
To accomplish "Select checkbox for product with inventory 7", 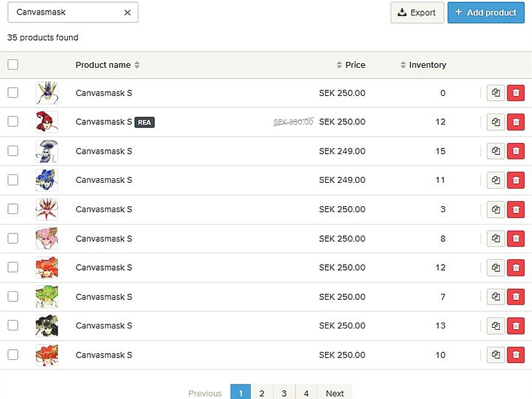I will pyautogui.click(x=13, y=297).
